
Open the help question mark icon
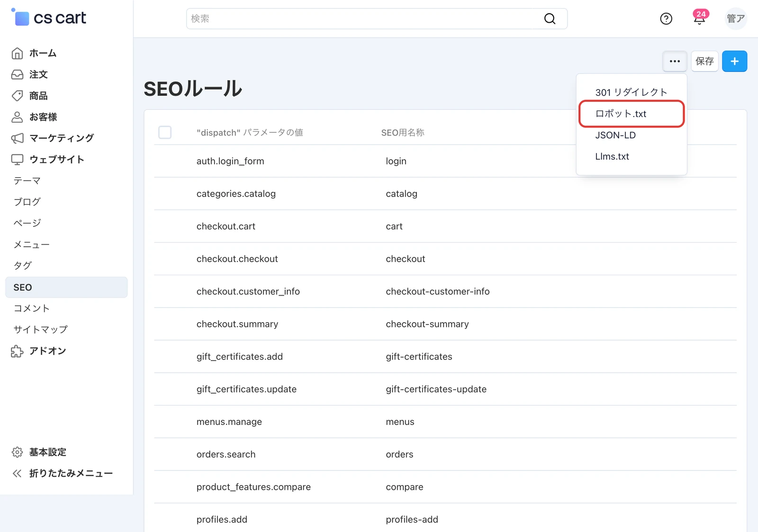click(x=666, y=18)
